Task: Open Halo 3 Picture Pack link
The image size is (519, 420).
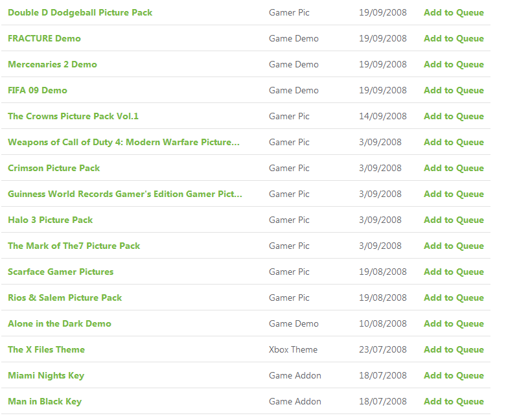Action: tap(51, 220)
